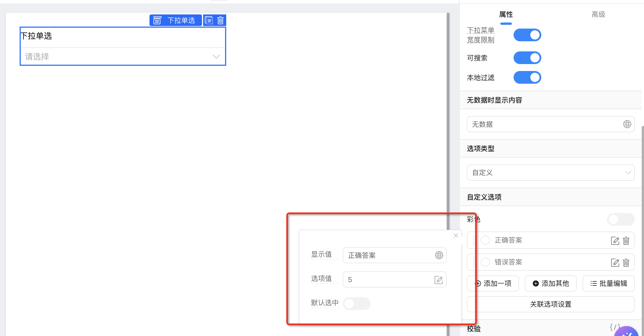Click the 批量编辑 button
This screenshot has height=336, width=644.
(609, 283)
